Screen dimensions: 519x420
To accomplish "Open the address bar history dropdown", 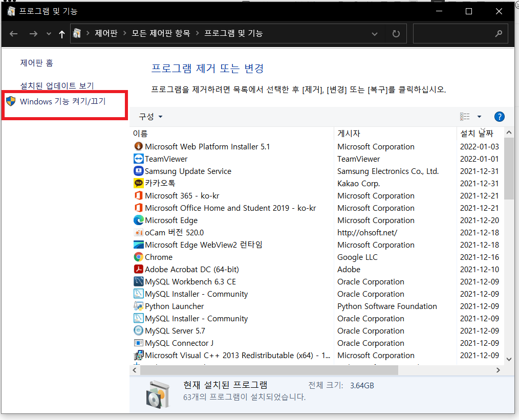I will pyautogui.click(x=374, y=34).
